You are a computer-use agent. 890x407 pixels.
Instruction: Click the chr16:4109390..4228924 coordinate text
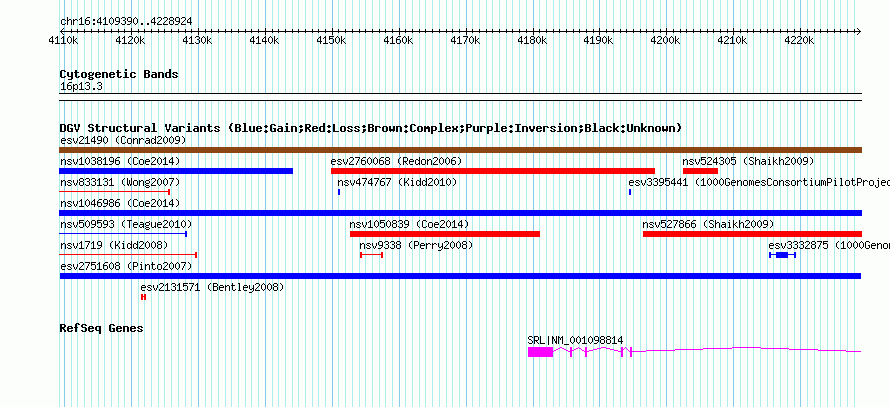[126, 22]
